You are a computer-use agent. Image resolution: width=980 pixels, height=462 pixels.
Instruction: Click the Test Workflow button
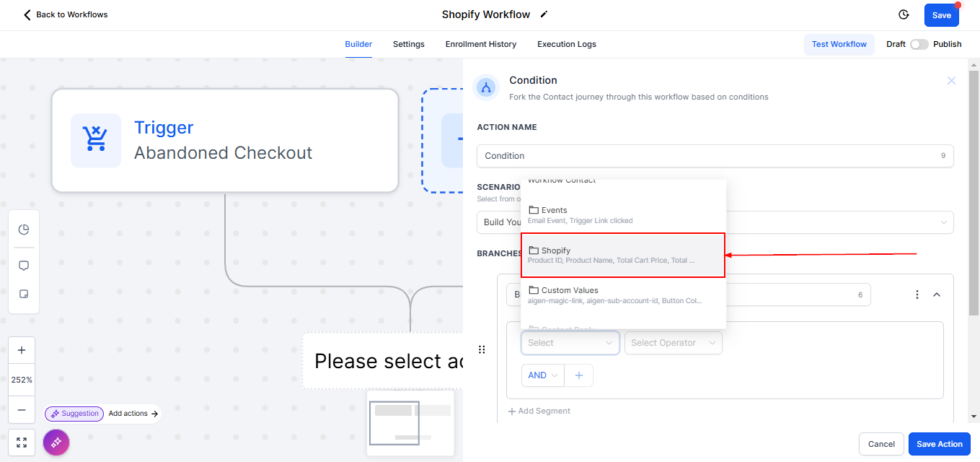click(839, 44)
